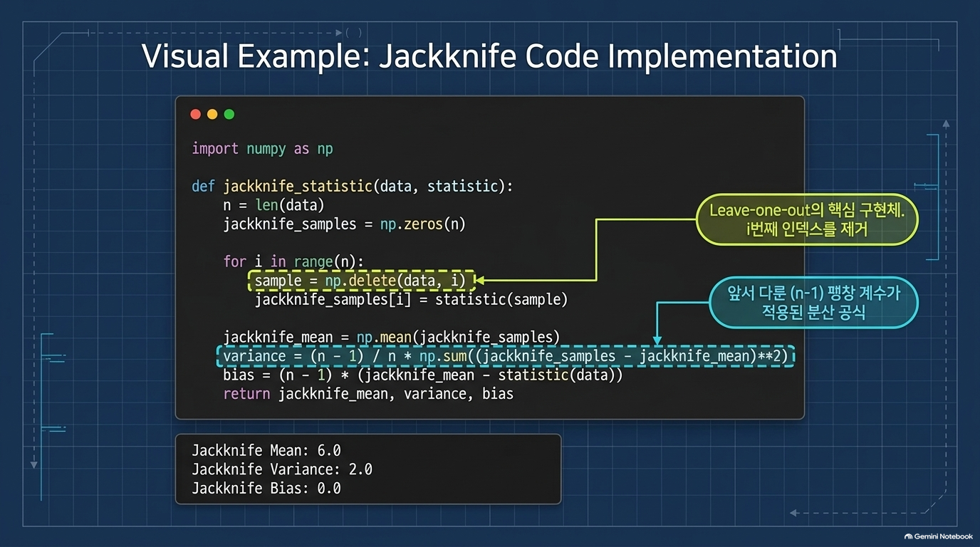
Task: Select the "jackknife_samples = np.zeros(n)" line
Action: (344, 224)
